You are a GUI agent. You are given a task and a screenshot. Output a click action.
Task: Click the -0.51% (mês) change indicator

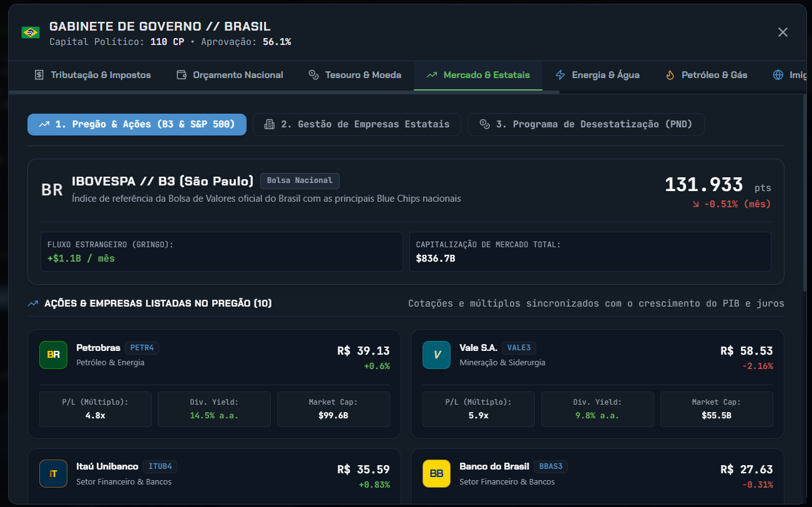(731, 204)
